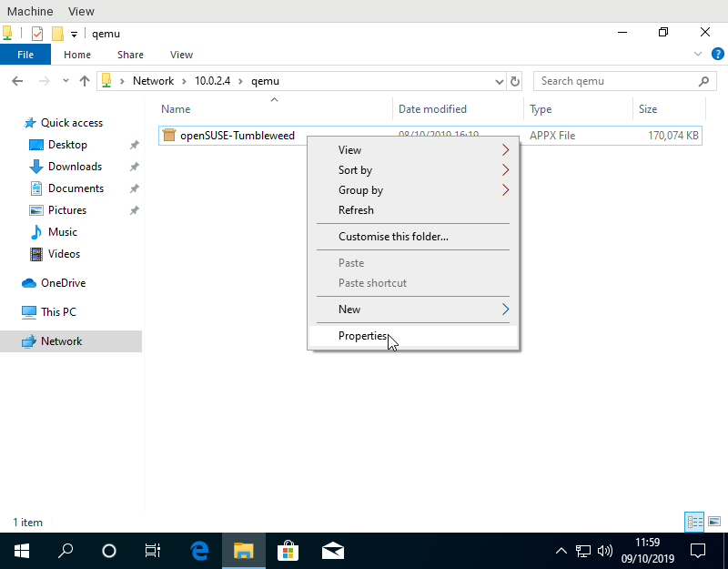Select Downloads in Quick access

coord(75,167)
